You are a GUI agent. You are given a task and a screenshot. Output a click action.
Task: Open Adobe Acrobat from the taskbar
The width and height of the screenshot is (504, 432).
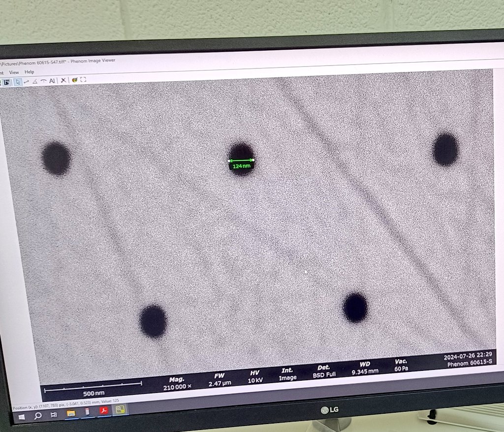tap(103, 410)
